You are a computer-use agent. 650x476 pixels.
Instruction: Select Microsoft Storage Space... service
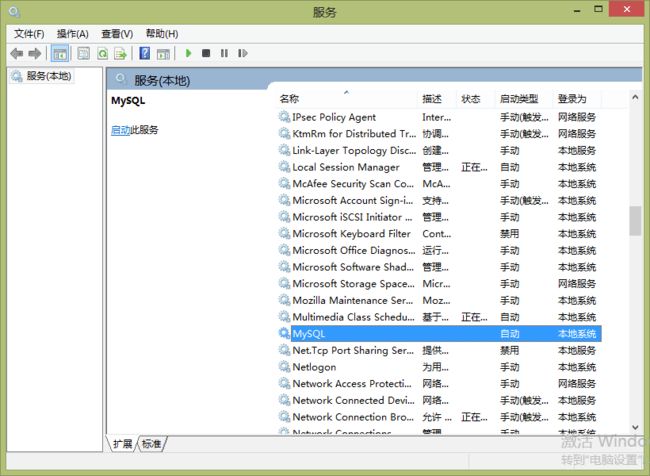tap(439, 283)
